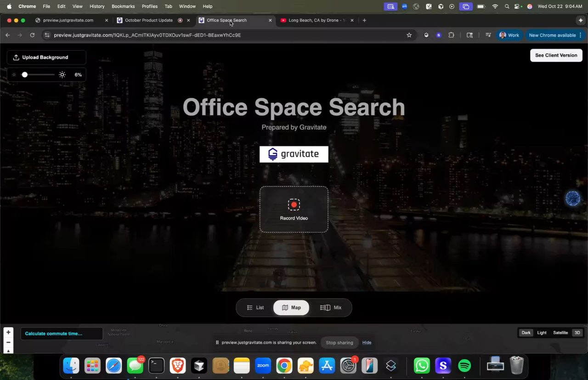Click the purple S extension icon in toolbar
The height and width of the screenshot is (380, 588).
tap(439, 35)
